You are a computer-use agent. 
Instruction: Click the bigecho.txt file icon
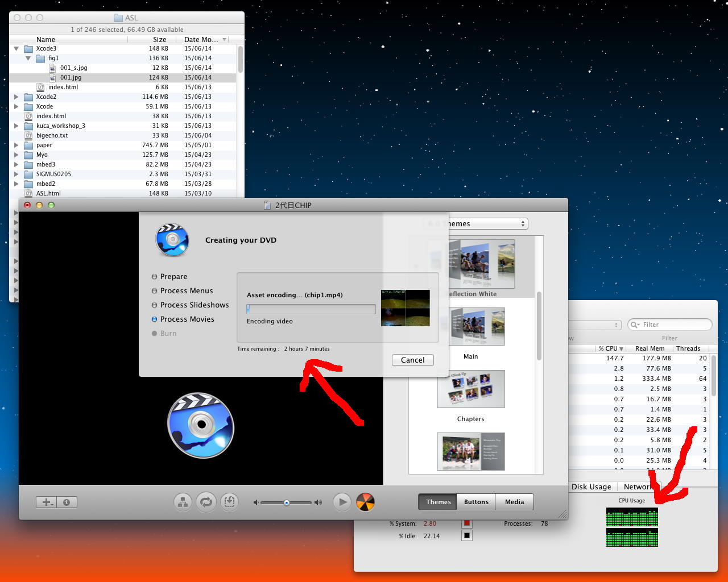click(x=28, y=135)
